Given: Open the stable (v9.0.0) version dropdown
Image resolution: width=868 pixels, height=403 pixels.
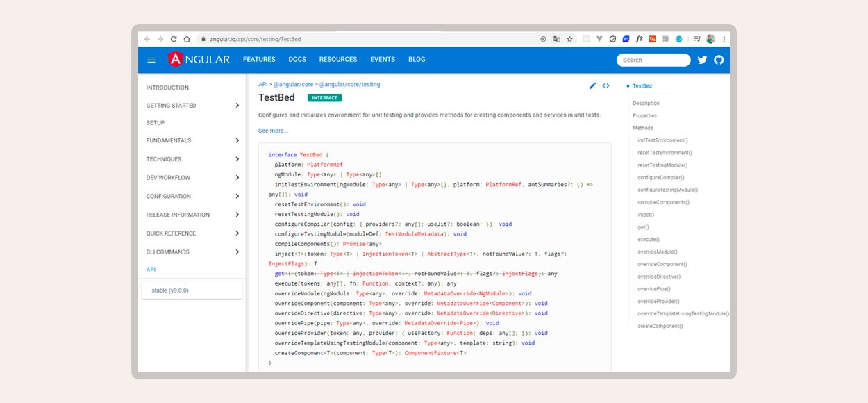Looking at the screenshot, I should (x=192, y=290).
